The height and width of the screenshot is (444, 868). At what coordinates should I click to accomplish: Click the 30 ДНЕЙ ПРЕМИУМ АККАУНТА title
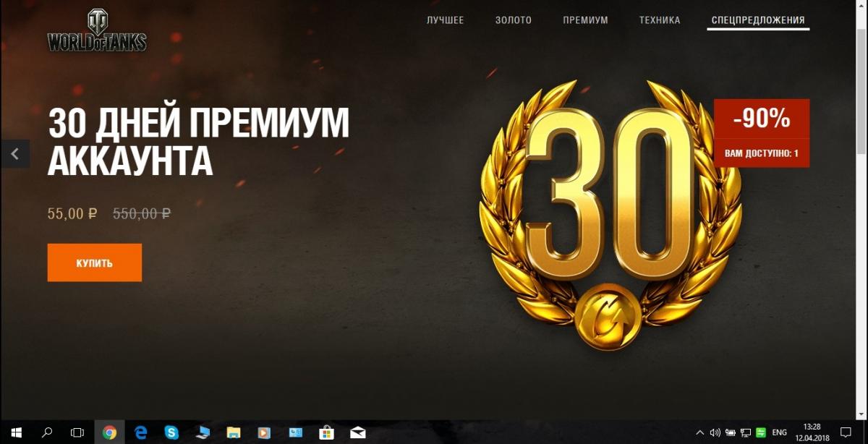[x=198, y=142]
